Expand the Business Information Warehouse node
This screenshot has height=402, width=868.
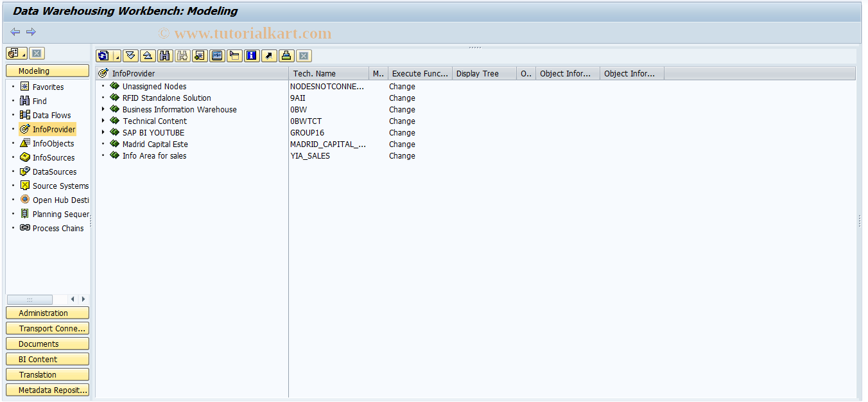point(103,109)
